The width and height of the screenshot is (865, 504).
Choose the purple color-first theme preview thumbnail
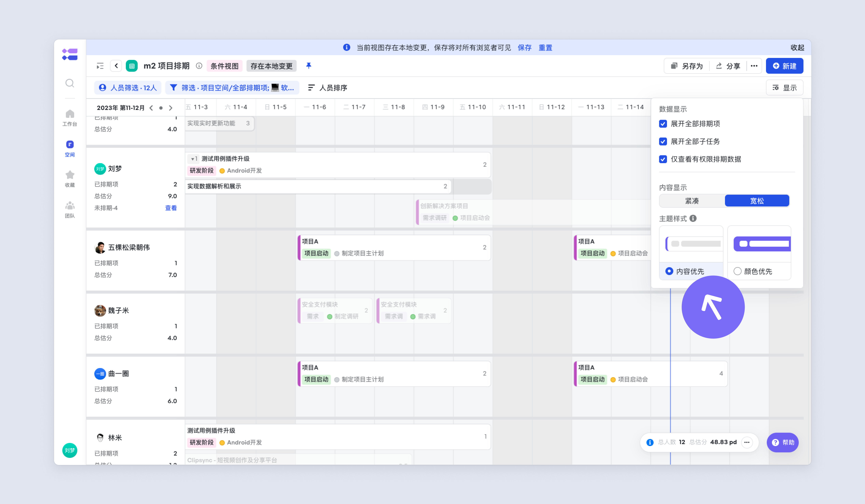tap(759, 244)
